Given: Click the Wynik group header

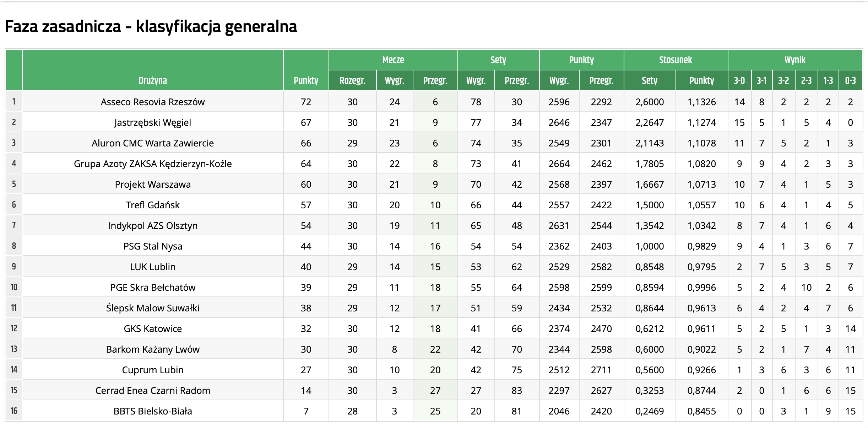Looking at the screenshot, I should pos(795,60).
